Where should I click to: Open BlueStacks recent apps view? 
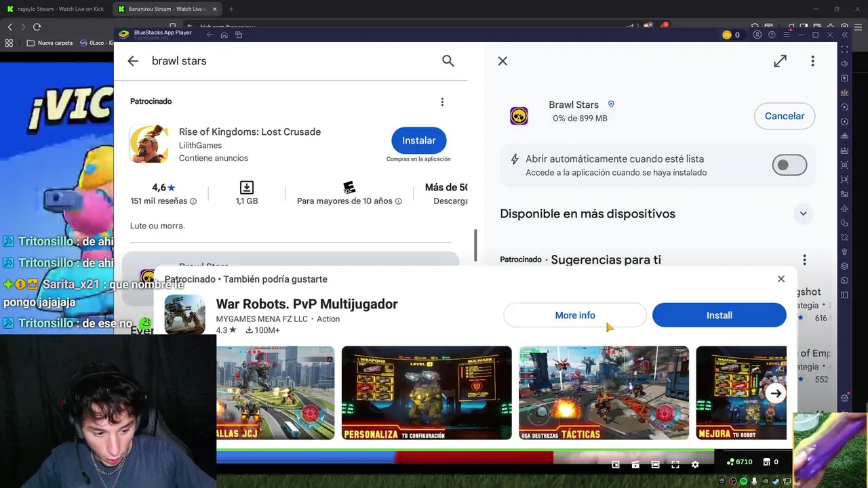click(239, 35)
